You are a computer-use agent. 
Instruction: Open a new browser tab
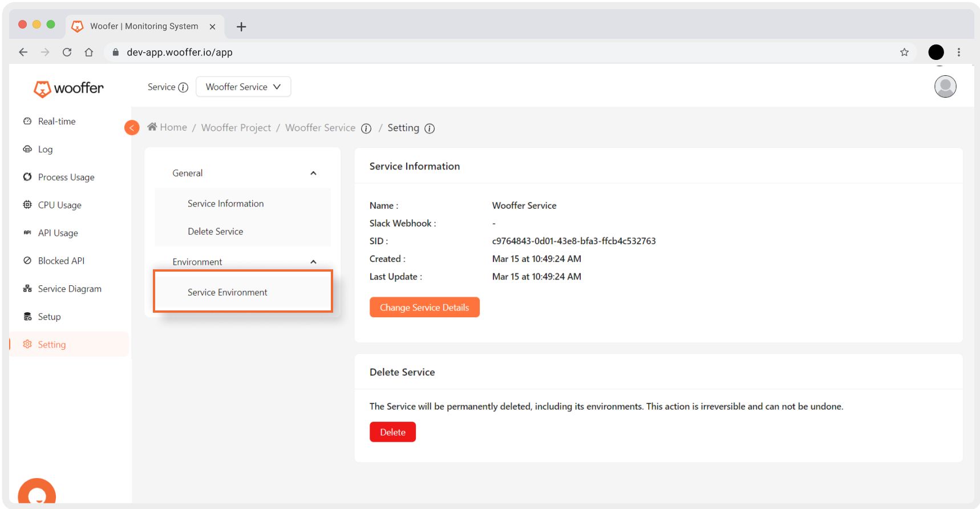point(241,27)
